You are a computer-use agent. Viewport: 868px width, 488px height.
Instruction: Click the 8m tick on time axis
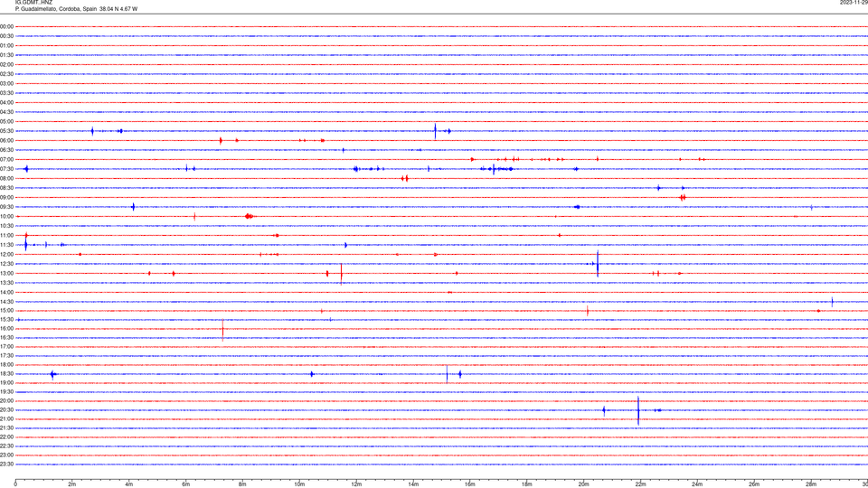tap(242, 484)
